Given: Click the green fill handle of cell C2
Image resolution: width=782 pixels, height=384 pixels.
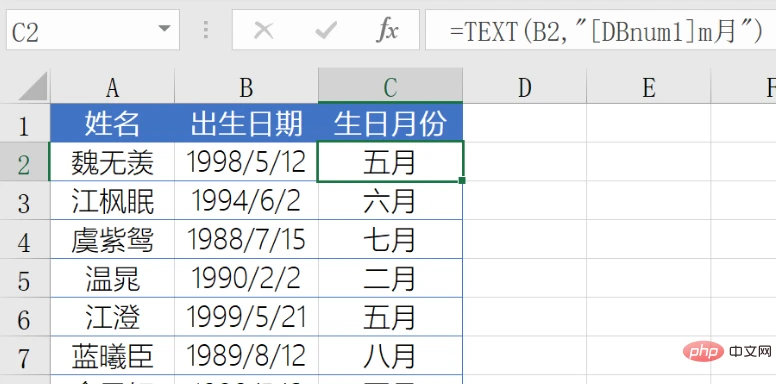Looking at the screenshot, I should (462, 180).
